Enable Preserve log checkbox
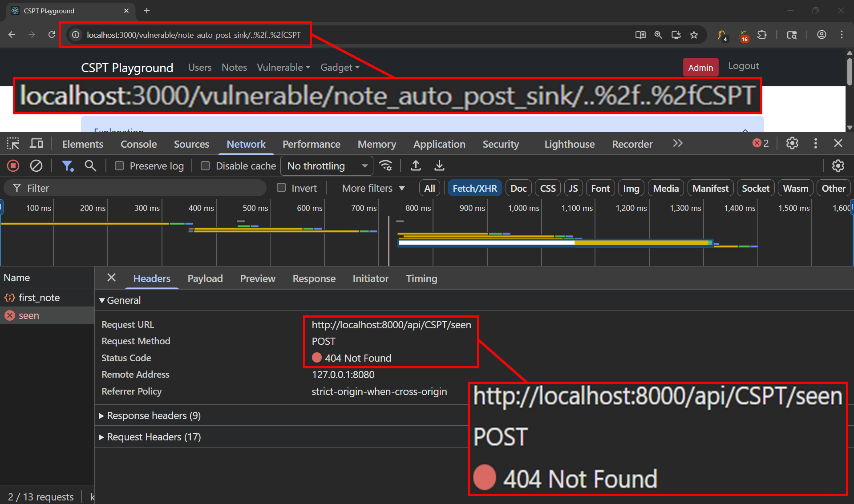 coord(119,166)
